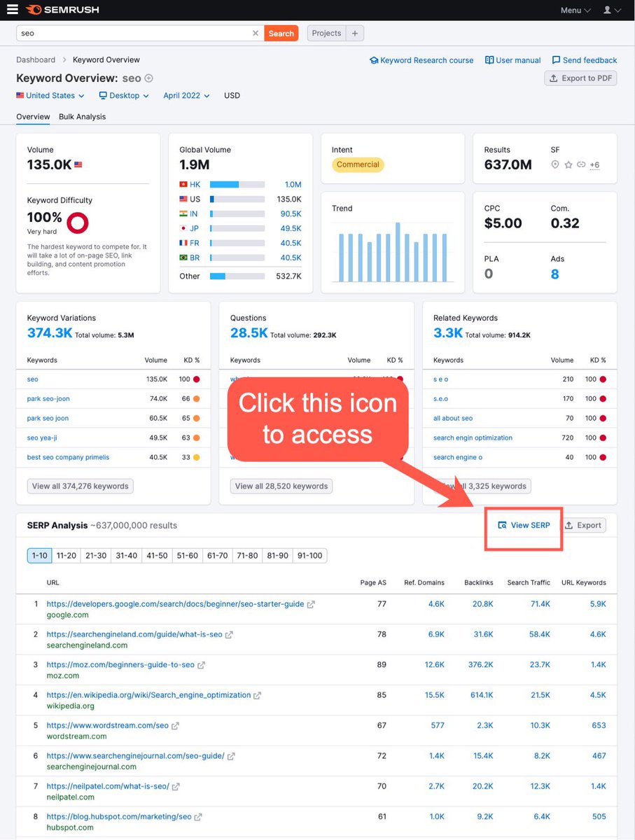The width and height of the screenshot is (635, 840).
Task: Open external link icon for searchengineland.com URL
Action: click(x=229, y=635)
